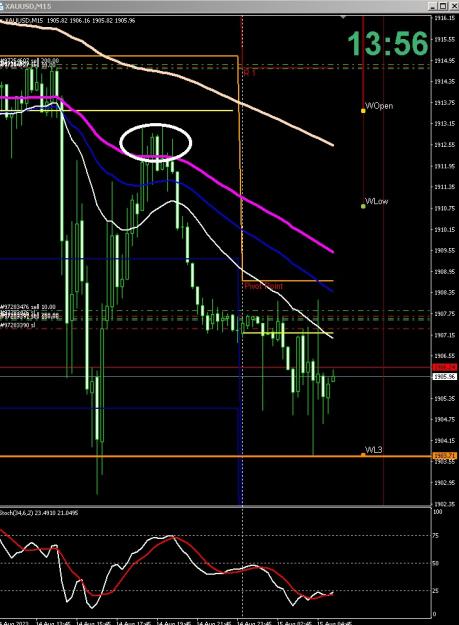This screenshot has height=625, width=459.
Task: Click the 50 level on stochastic scale
Action: [436, 563]
